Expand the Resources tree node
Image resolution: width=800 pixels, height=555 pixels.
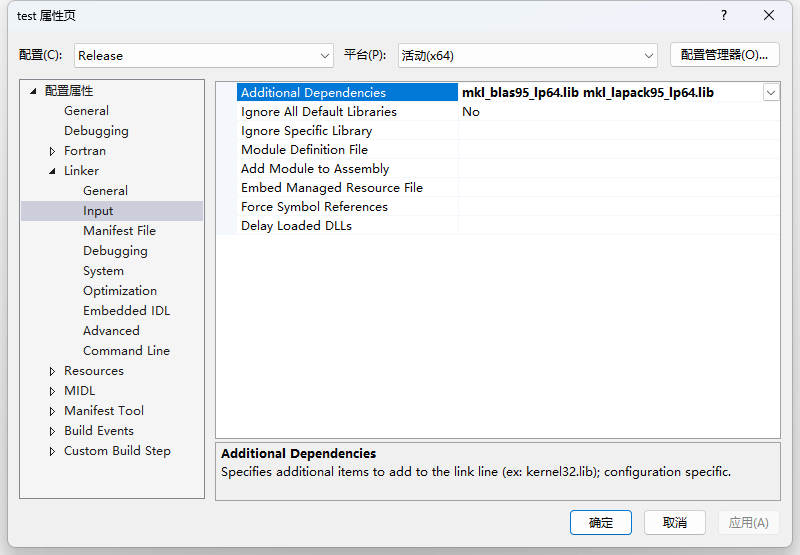click(52, 371)
